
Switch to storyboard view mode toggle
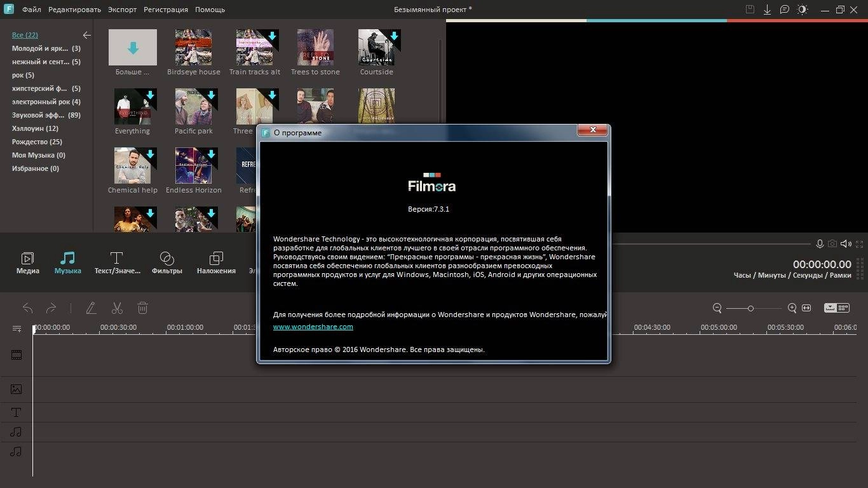pos(843,308)
